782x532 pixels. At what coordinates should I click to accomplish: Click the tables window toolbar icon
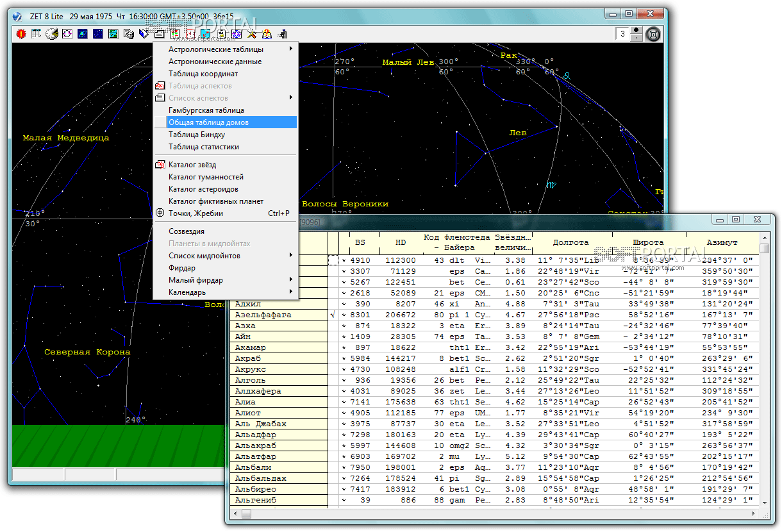pyautogui.click(x=159, y=34)
